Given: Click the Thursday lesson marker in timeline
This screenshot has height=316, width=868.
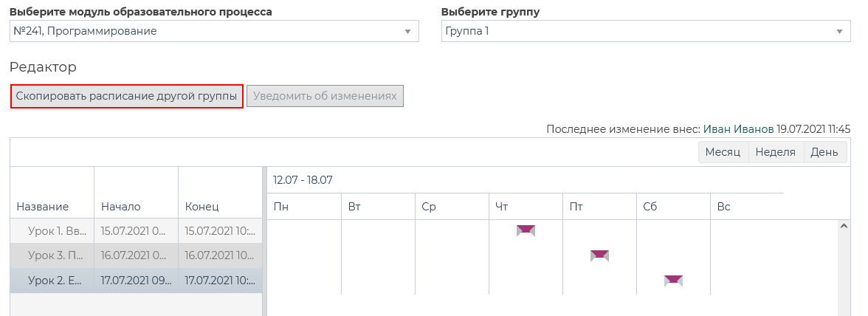Looking at the screenshot, I should point(526,230).
